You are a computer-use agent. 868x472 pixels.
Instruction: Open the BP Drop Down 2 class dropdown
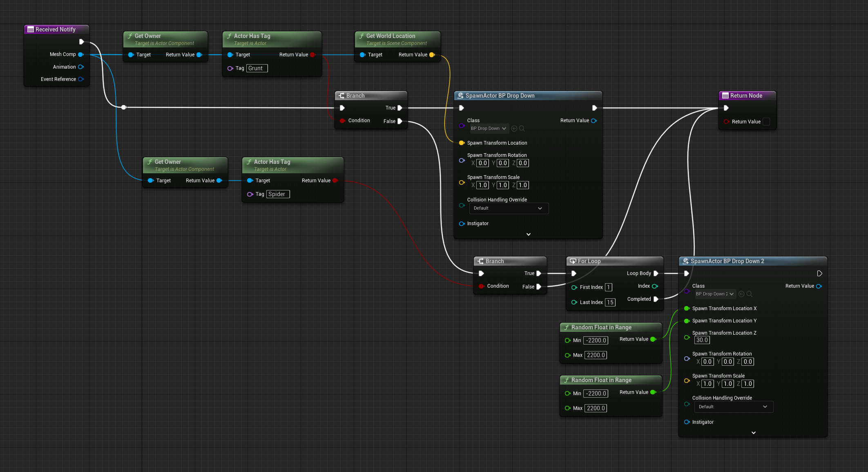715,294
